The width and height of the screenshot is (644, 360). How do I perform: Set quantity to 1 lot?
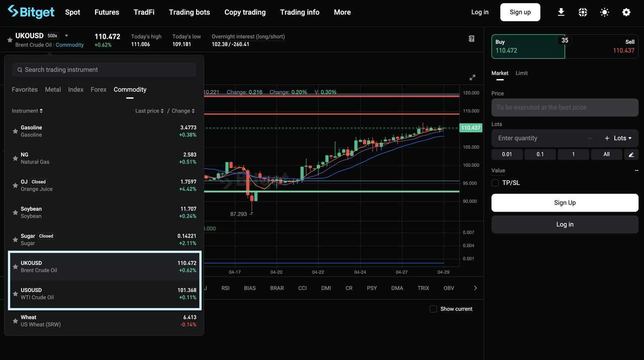[x=574, y=154]
